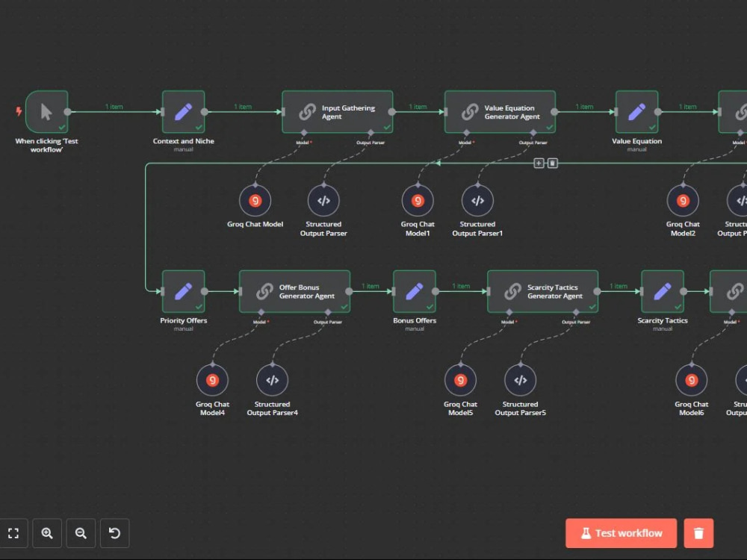Screen dimensions: 747x560
Task: Click the red trash delete button
Action: [x=699, y=533]
